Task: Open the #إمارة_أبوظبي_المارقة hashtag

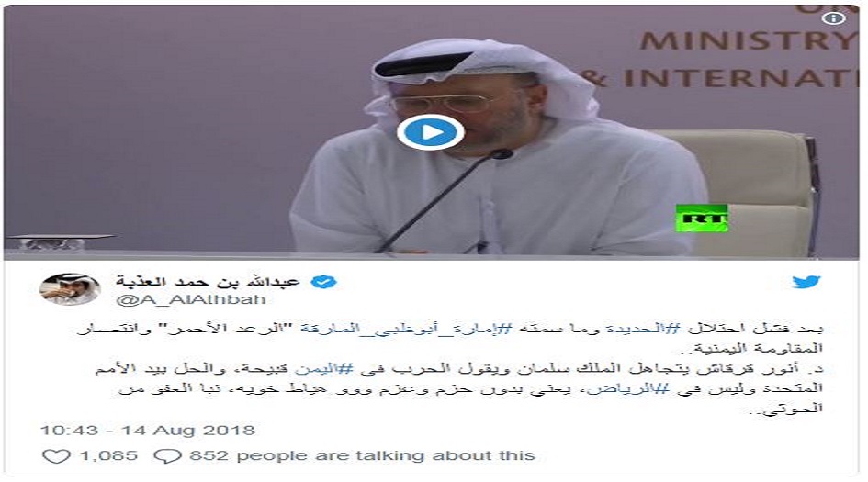Action: pyautogui.click(x=406, y=328)
